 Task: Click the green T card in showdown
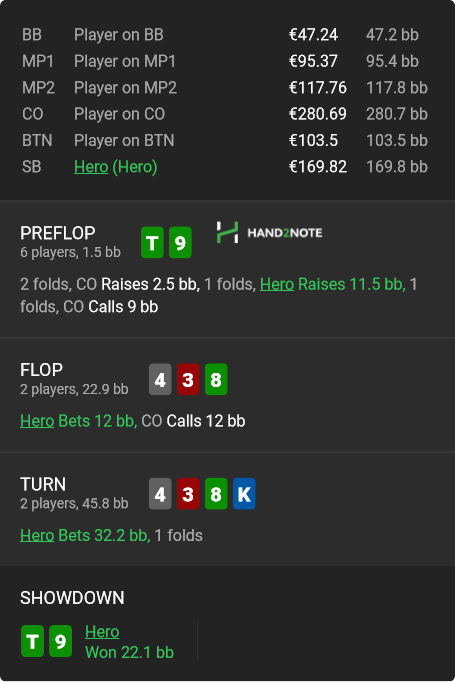click(32, 641)
